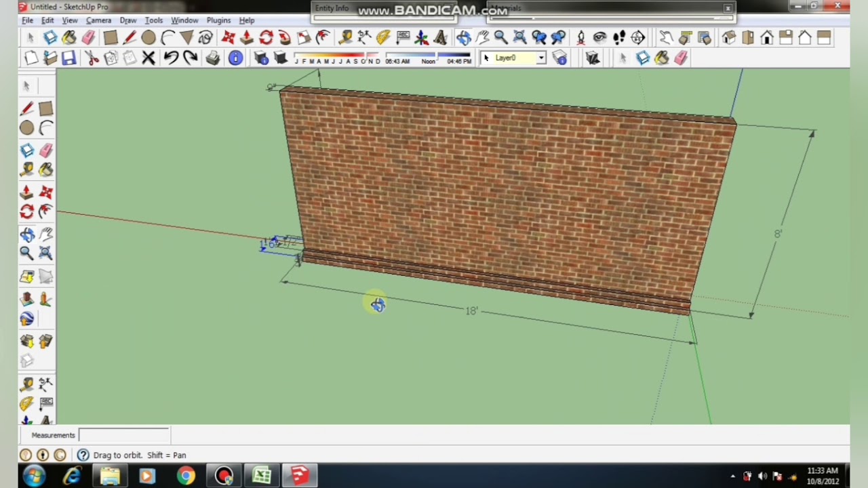Click the Section Plane tool
This screenshot has width=868, height=488.
tap(637, 38)
